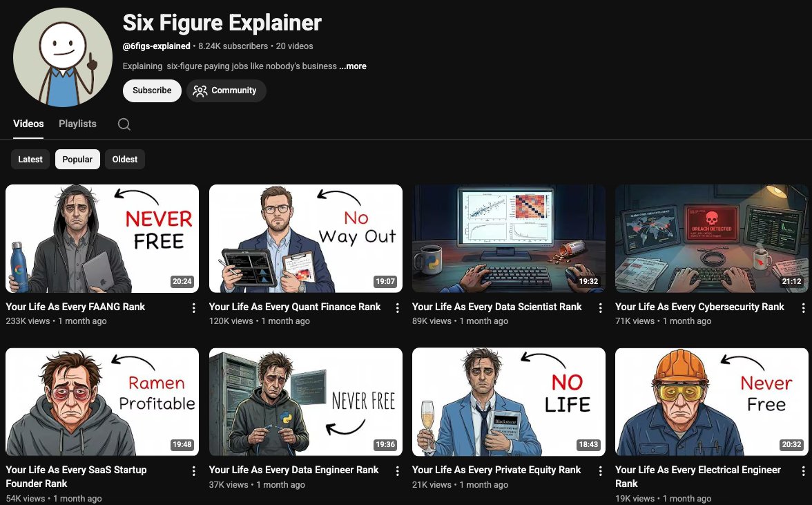The height and width of the screenshot is (505, 812).
Task: Open the Data Engineer Rank video thumbnail
Action: click(305, 402)
